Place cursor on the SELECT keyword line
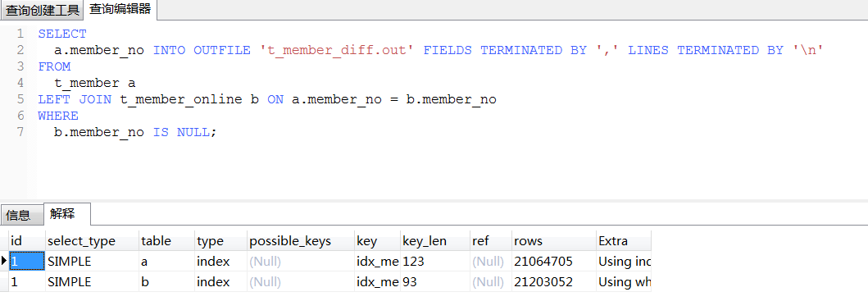This screenshot has width=868, height=301. 62,34
